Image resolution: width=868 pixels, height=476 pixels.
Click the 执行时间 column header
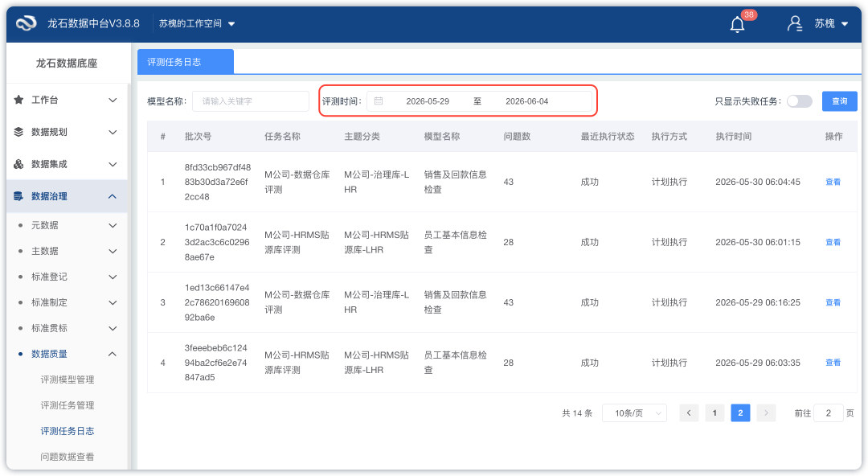point(734,137)
